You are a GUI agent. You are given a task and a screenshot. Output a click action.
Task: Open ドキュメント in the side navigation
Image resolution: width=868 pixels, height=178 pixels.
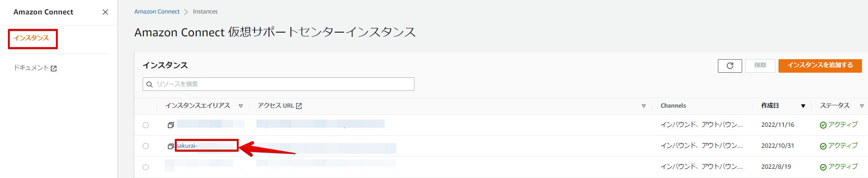[x=31, y=68]
